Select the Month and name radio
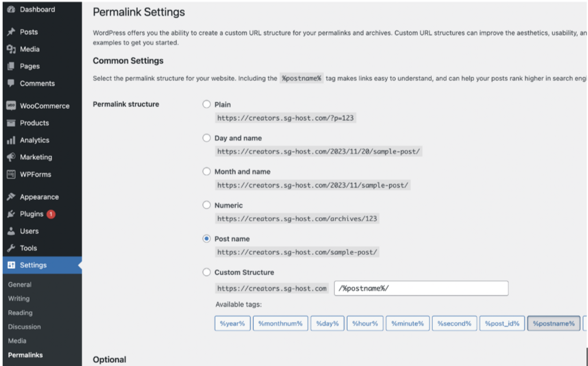588x366 pixels. 206,171
